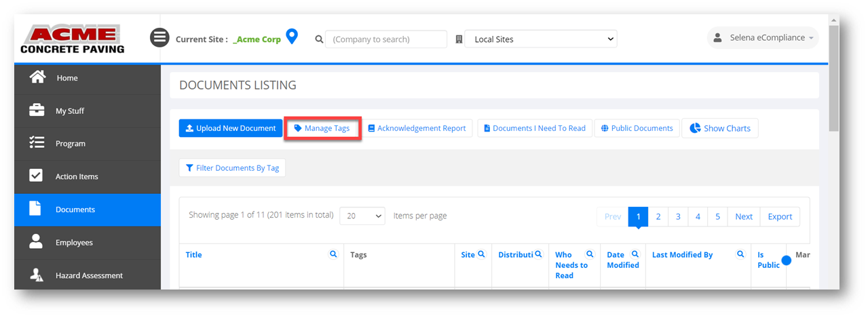Go to page 2 of documents
The width and height of the screenshot is (868, 318).
(658, 216)
